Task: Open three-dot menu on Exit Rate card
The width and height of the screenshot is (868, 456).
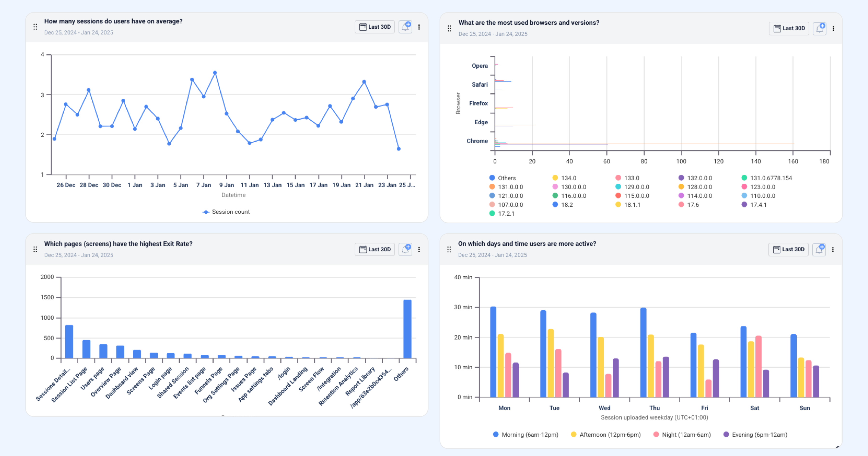Action: point(419,249)
